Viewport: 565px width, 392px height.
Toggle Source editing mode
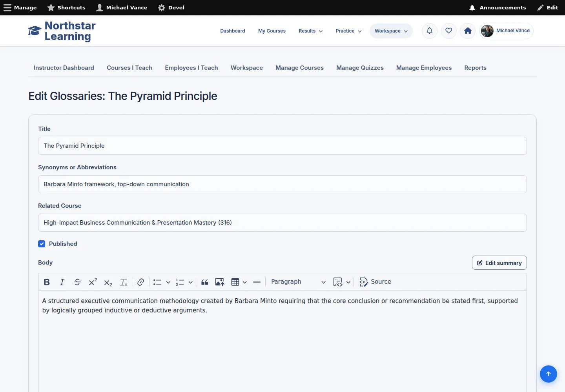(375, 282)
